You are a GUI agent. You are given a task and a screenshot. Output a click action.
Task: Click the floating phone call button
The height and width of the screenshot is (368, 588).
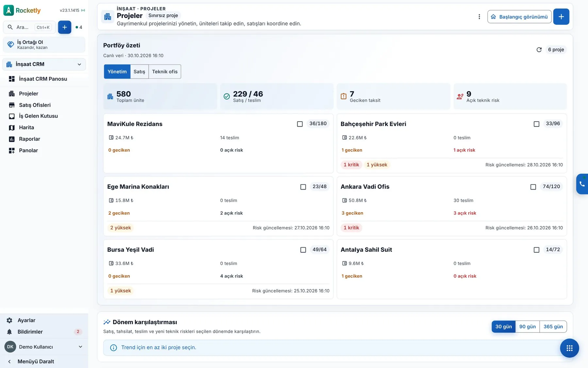click(582, 184)
